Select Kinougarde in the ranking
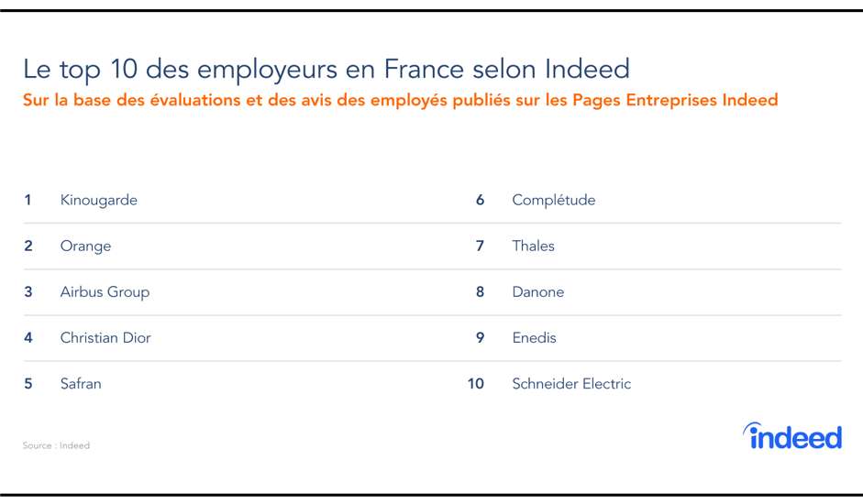 pos(99,200)
